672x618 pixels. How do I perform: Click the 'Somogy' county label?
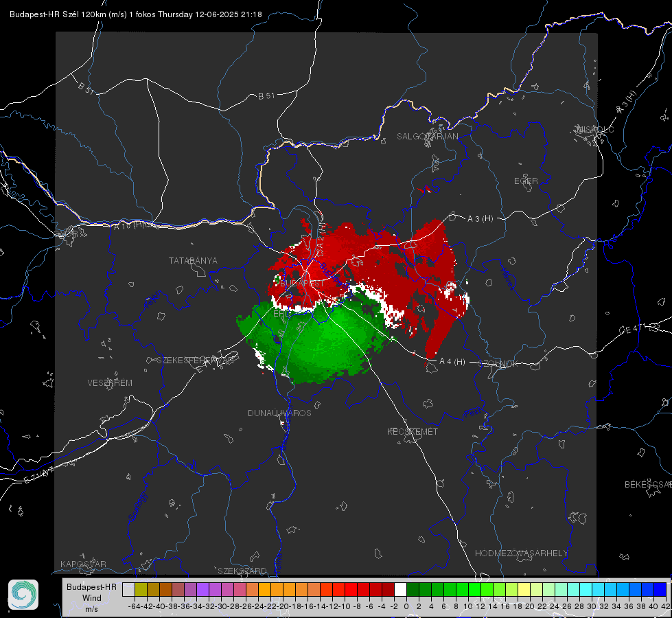click(137, 507)
